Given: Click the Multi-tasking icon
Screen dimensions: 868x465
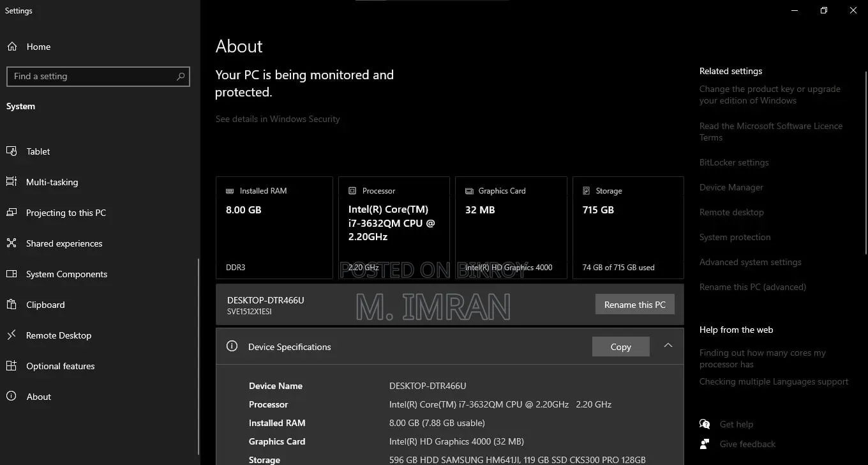Looking at the screenshot, I should (x=11, y=182).
